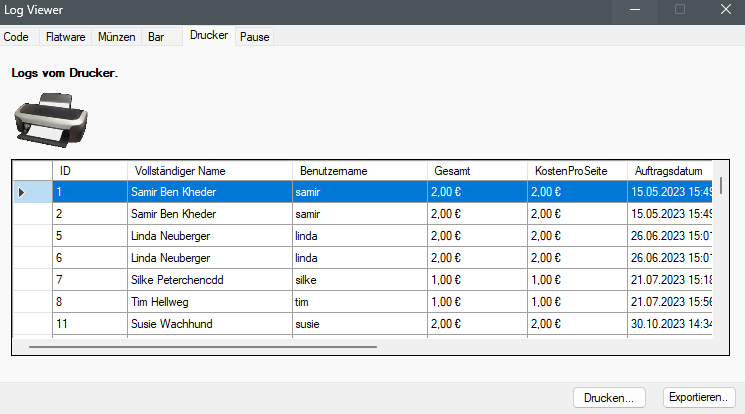Click Gesamt '2,00 €' in row ID 5
Viewport: 745px width, 414px height.
point(478,236)
